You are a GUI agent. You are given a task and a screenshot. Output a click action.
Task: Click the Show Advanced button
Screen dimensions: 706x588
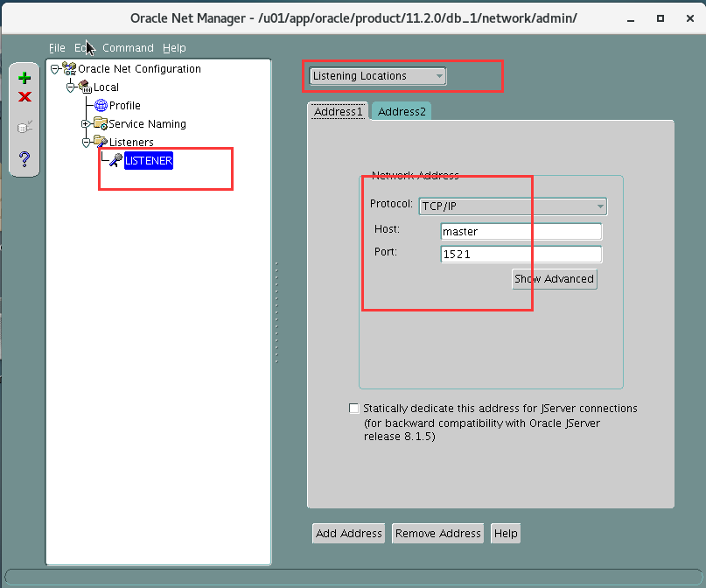555,279
